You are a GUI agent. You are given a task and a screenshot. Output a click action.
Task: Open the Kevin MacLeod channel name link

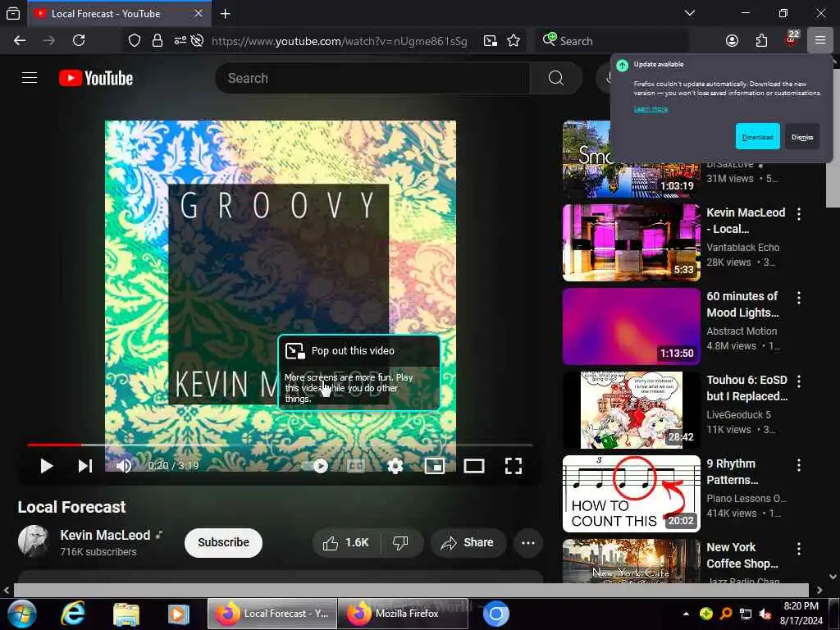click(105, 535)
